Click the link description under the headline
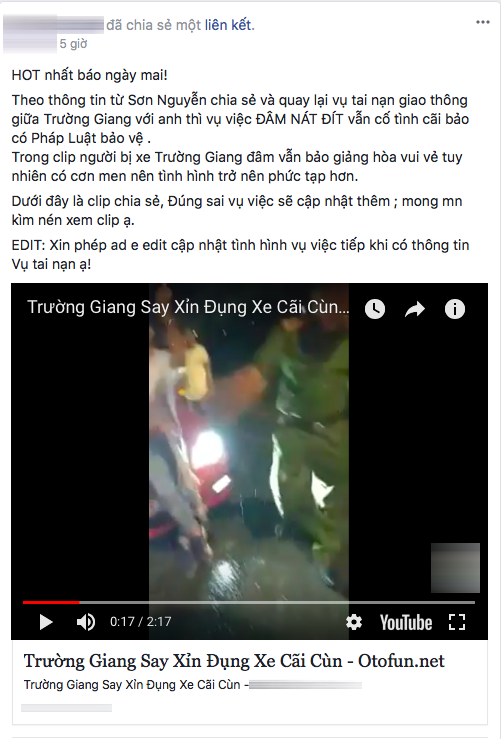The image size is (501, 739). click(x=193, y=685)
